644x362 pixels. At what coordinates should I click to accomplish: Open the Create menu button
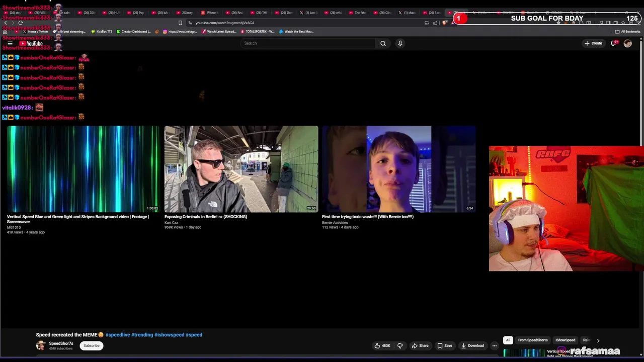pos(593,43)
